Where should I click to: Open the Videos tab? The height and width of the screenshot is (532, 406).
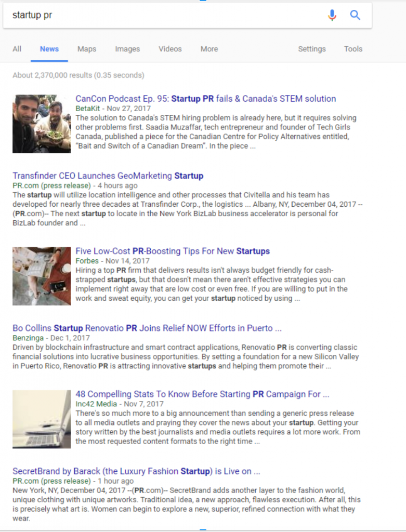(x=170, y=49)
